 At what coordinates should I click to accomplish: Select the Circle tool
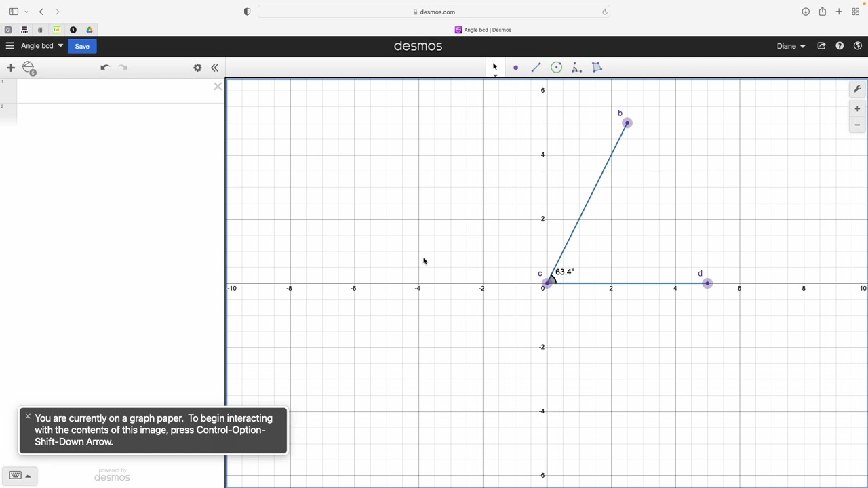tap(557, 67)
